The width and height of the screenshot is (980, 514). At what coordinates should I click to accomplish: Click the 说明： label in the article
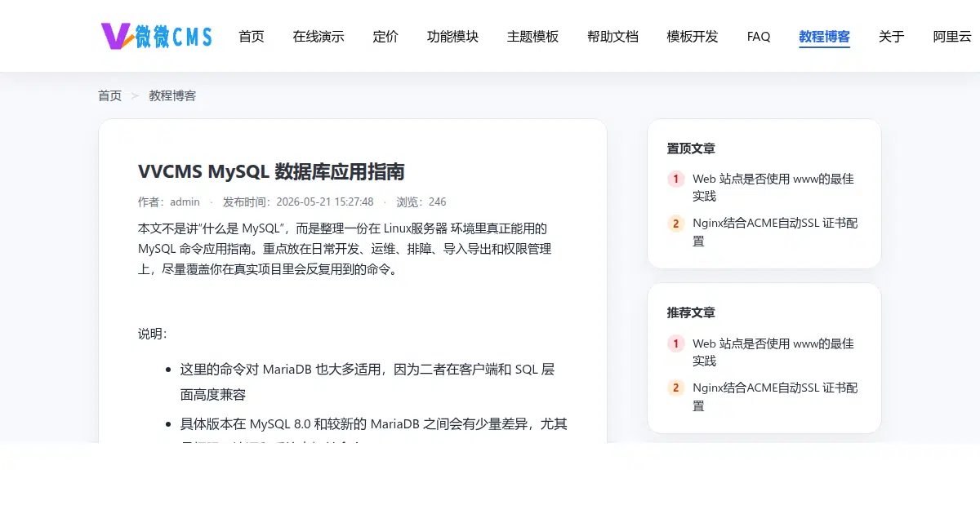pyautogui.click(x=153, y=334)
